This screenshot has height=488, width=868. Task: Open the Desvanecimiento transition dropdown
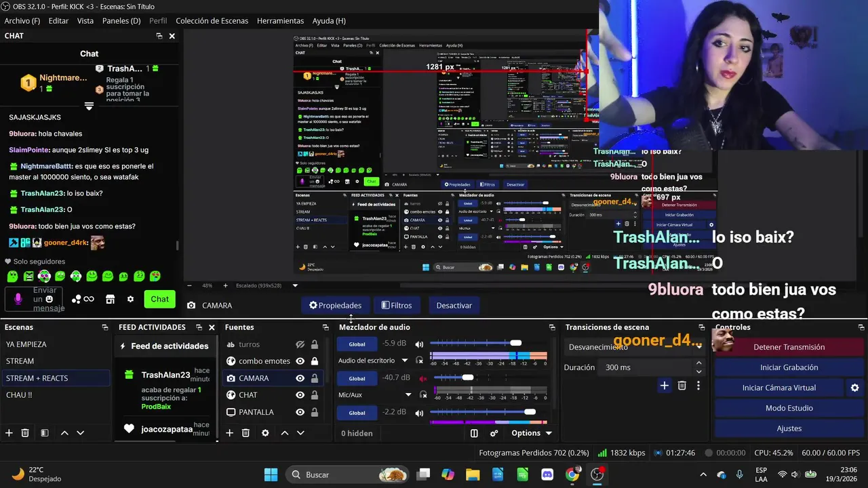(634, 347)
